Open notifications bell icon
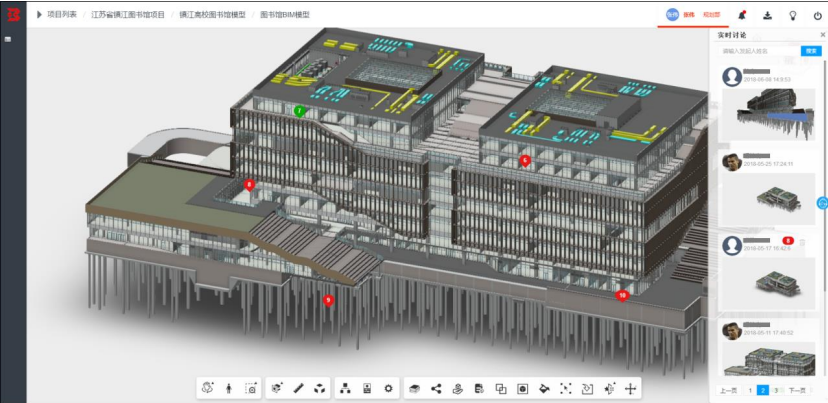 point(742,15)
